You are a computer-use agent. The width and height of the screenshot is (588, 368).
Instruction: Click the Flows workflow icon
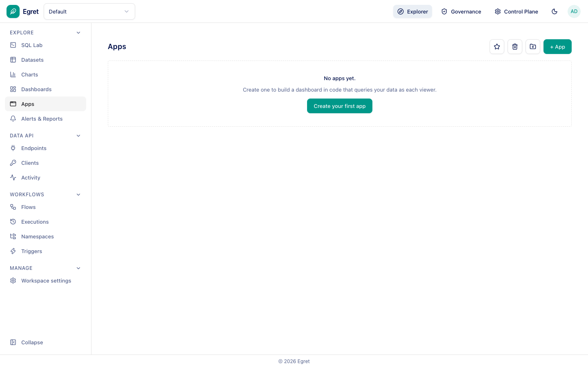point(13,207)
